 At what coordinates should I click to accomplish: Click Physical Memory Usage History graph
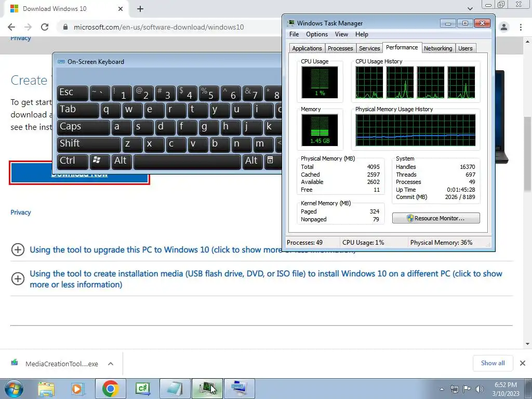(x=415, y=130)
